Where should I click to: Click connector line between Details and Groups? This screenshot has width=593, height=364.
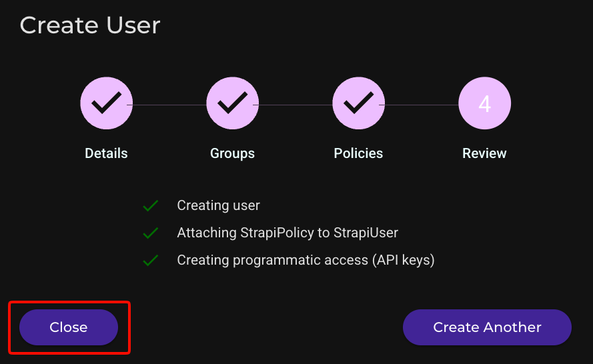click(x=169, y=105)
